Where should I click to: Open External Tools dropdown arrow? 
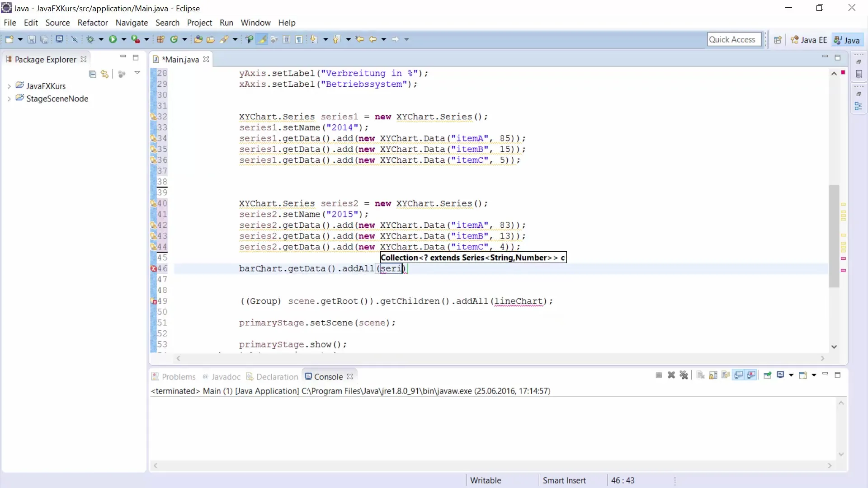(146, 39)
